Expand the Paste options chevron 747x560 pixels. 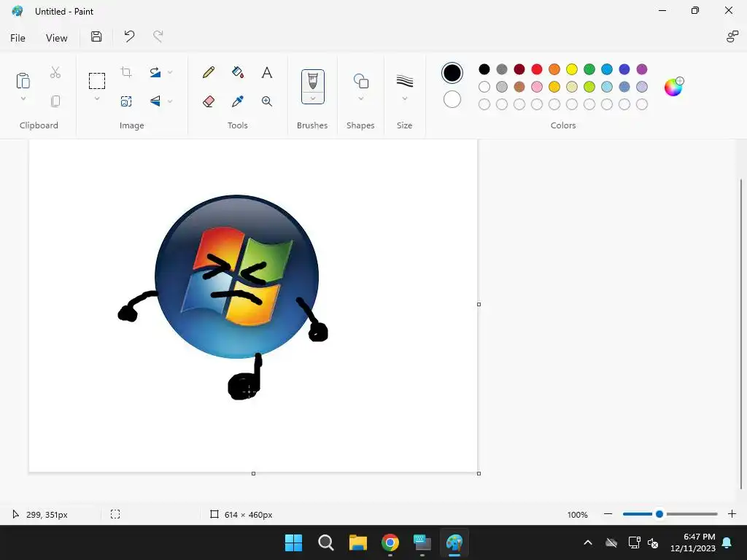(23, 99)
